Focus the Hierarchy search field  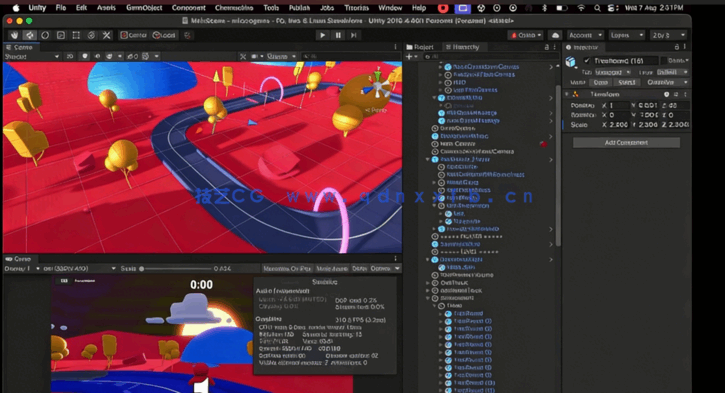click(x=490, y=57)
